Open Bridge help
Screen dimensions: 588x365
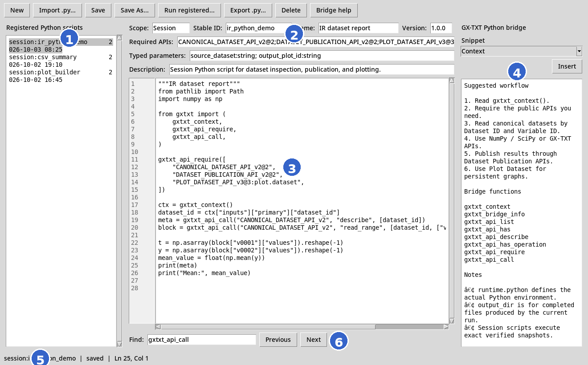[x=334, y=10]
